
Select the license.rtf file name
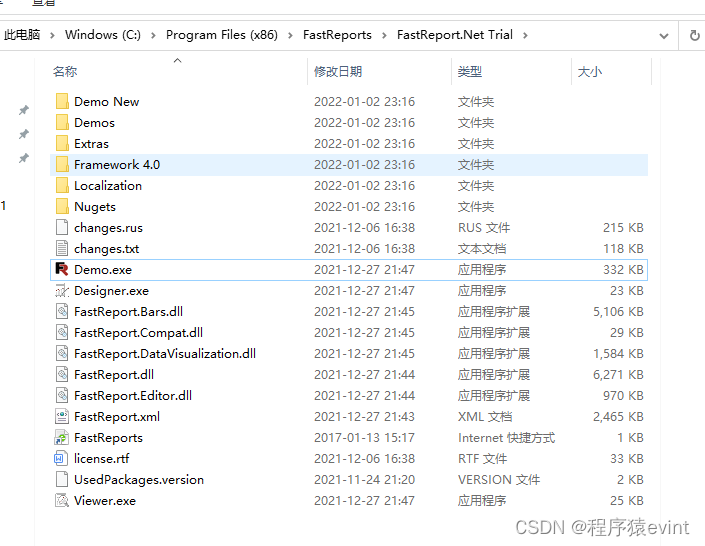point(102,459)
